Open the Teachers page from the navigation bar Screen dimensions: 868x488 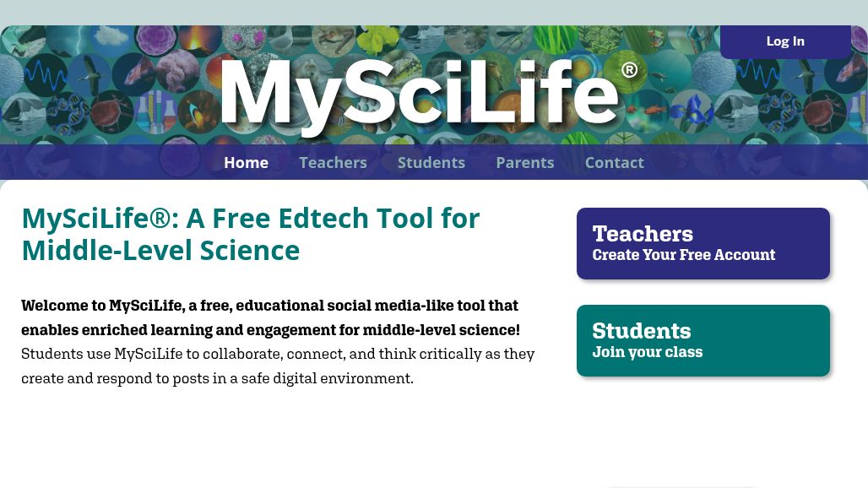[x=333, y=162]
